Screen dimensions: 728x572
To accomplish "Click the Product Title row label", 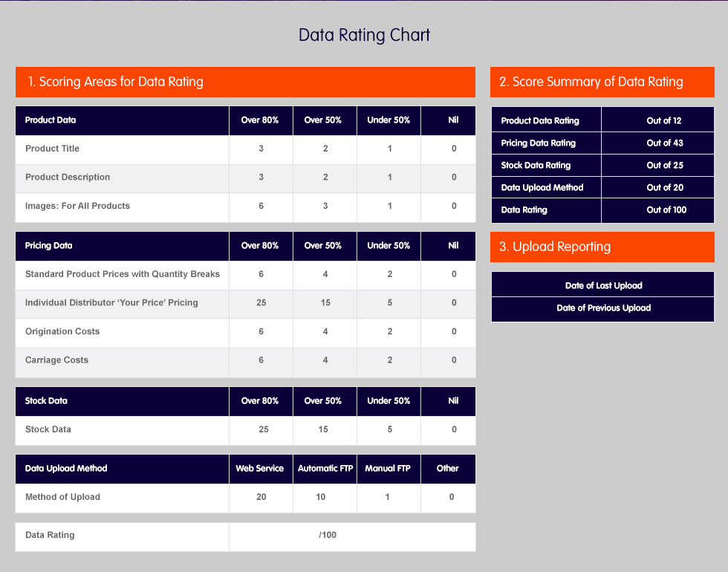I will click(52, 149).
